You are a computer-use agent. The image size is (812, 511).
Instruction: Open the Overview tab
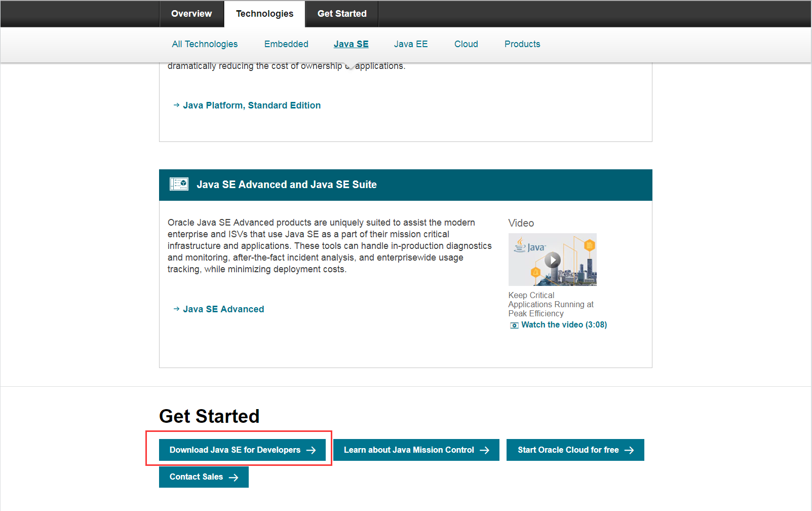pos(191,14)
